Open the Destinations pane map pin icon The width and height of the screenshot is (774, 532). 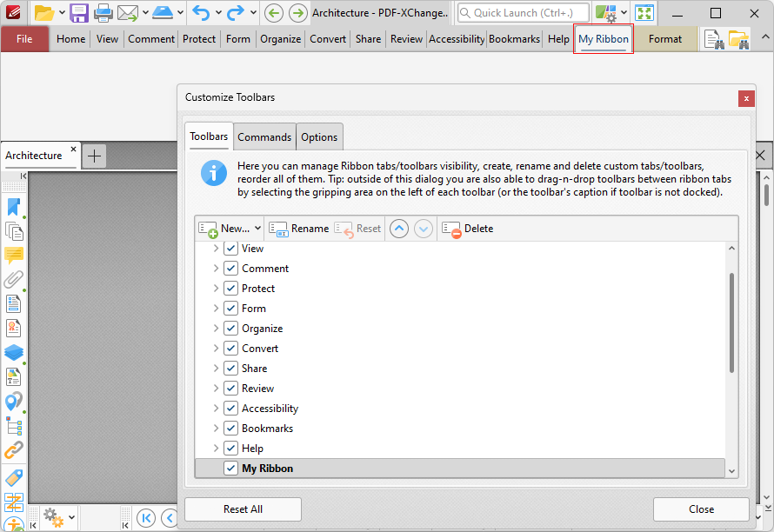[14, 402]
